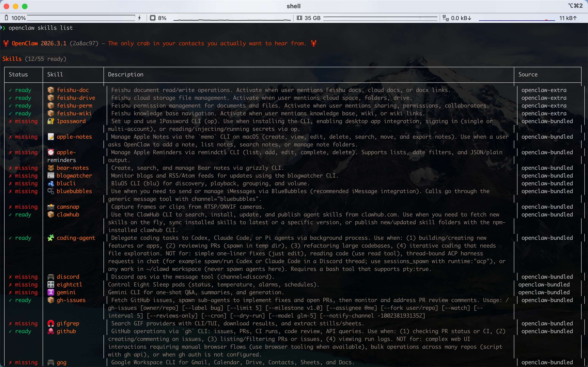Click the bear-notes bear icon
The width and height of the screenshot is (588, 367).
(x=51, y=168)
